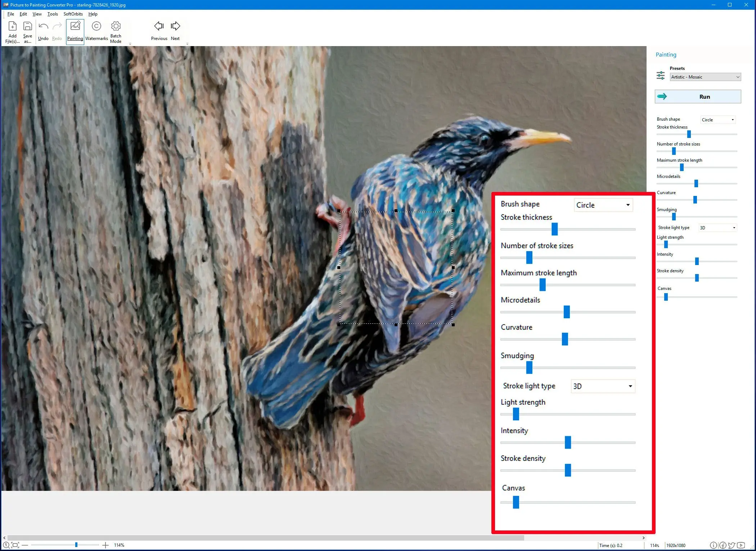
Task: Drag the Smudging slider
Action: [x=529, y=367]
